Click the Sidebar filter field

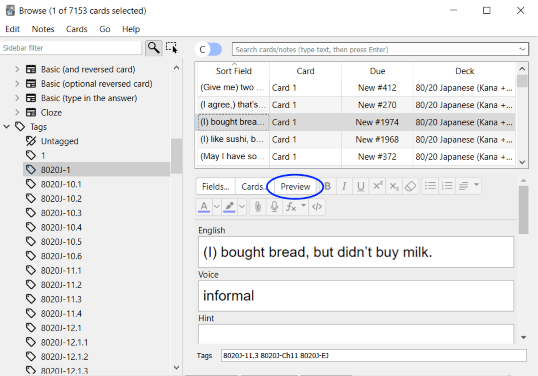[x=71, y=48]
